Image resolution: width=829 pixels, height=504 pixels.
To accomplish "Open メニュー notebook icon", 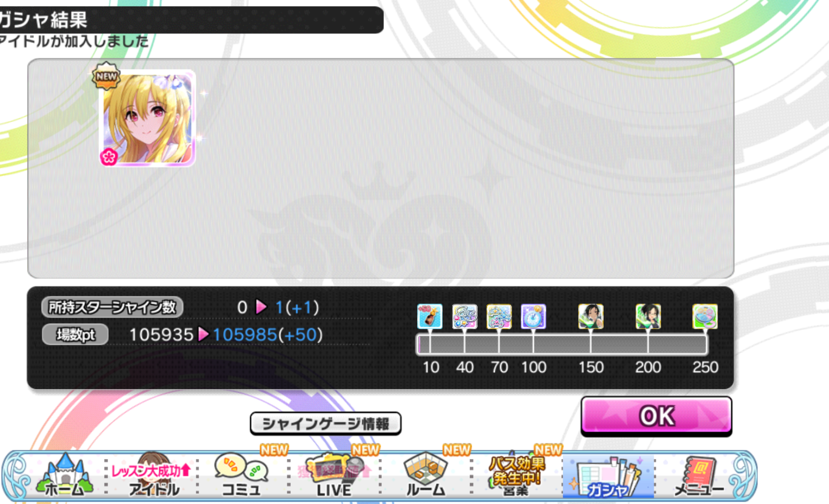I will point(699,475).
